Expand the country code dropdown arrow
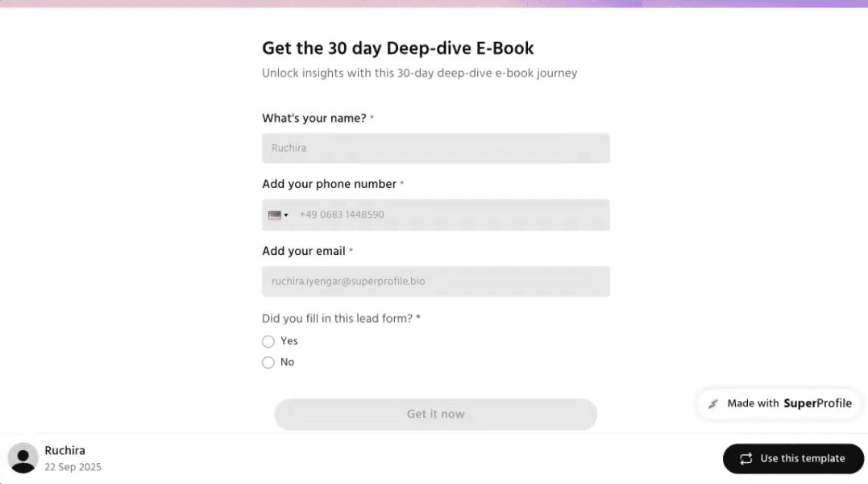This screenshot has height=484, width=868. [286, 215]
